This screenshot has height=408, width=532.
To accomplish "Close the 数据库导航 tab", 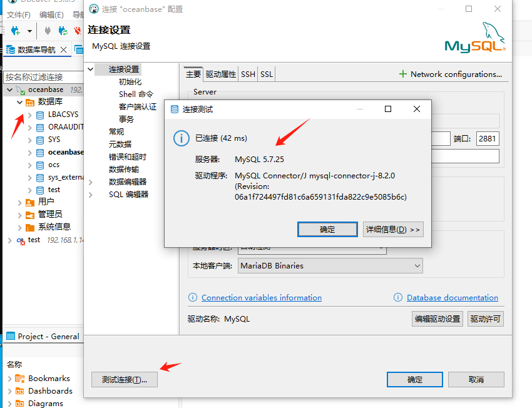I will pos(63,50).
